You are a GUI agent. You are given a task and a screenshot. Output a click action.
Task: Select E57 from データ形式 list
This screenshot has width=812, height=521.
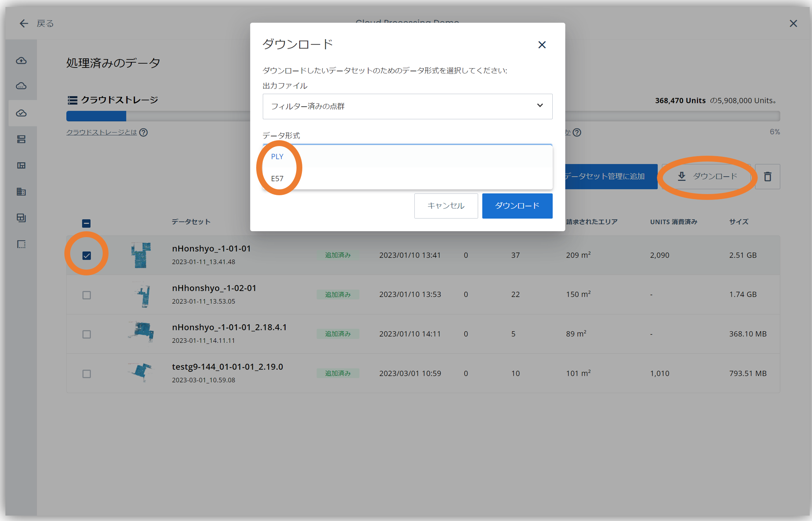(x=278, y=178)
